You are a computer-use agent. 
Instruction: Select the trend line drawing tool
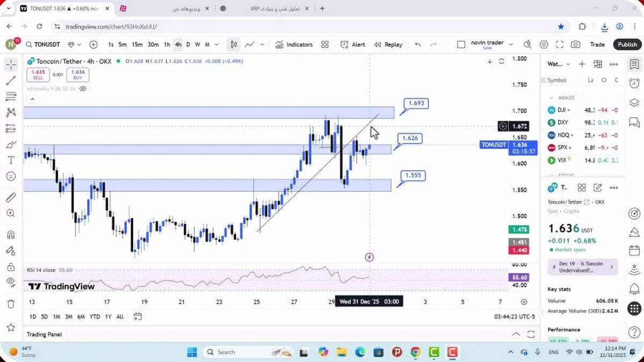click(x=11, y=81)
